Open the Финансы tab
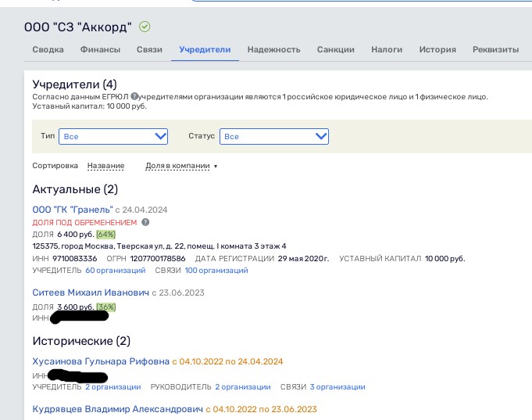 (100, 49)
